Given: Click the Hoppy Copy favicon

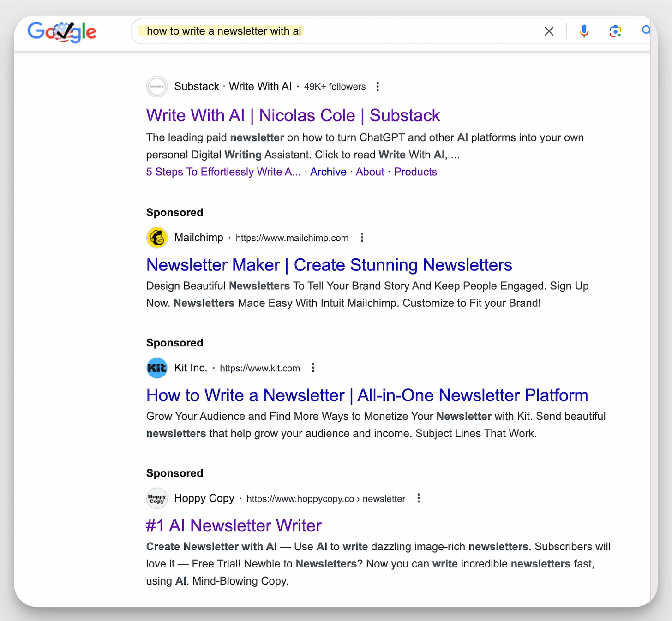Looking at the screenshot, I should pyautogui.click(x=157, y=499).
